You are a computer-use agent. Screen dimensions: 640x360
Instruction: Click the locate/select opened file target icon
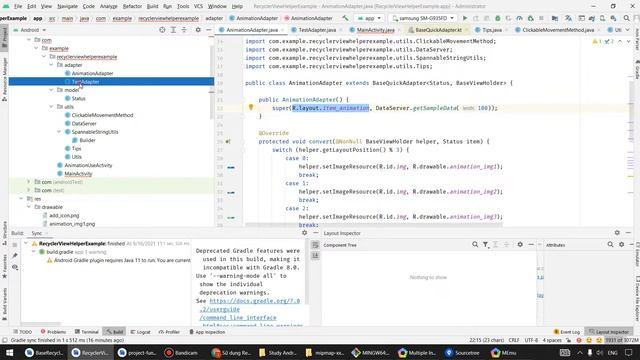[162, 30]
